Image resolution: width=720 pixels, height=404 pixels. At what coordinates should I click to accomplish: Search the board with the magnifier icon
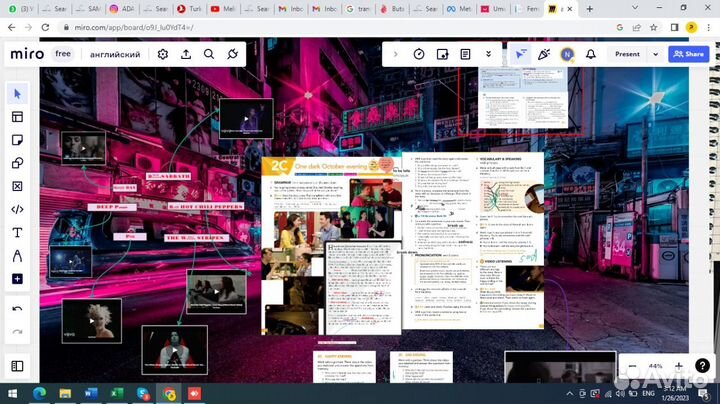tap(209, 54)
